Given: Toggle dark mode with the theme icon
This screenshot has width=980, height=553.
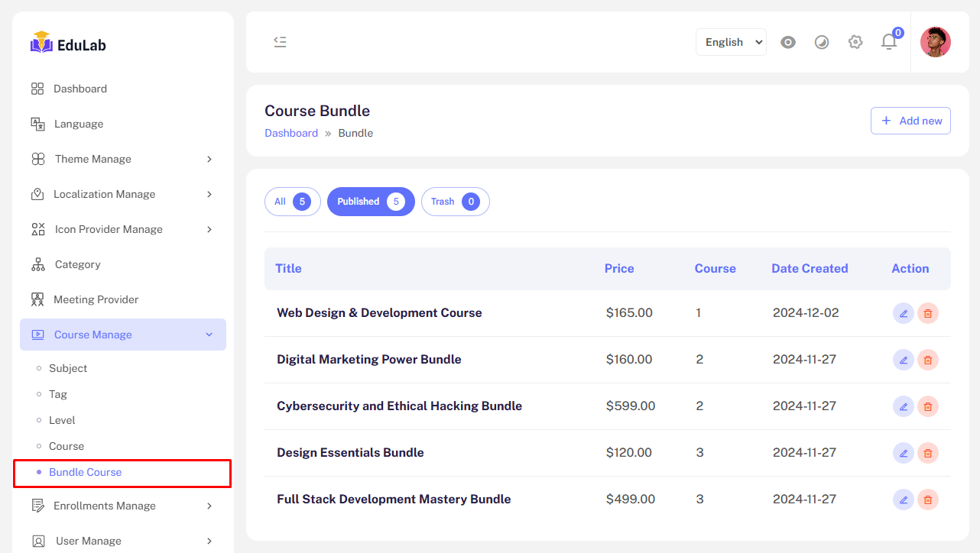Looking at the screenshot, I should pos(822,42).
